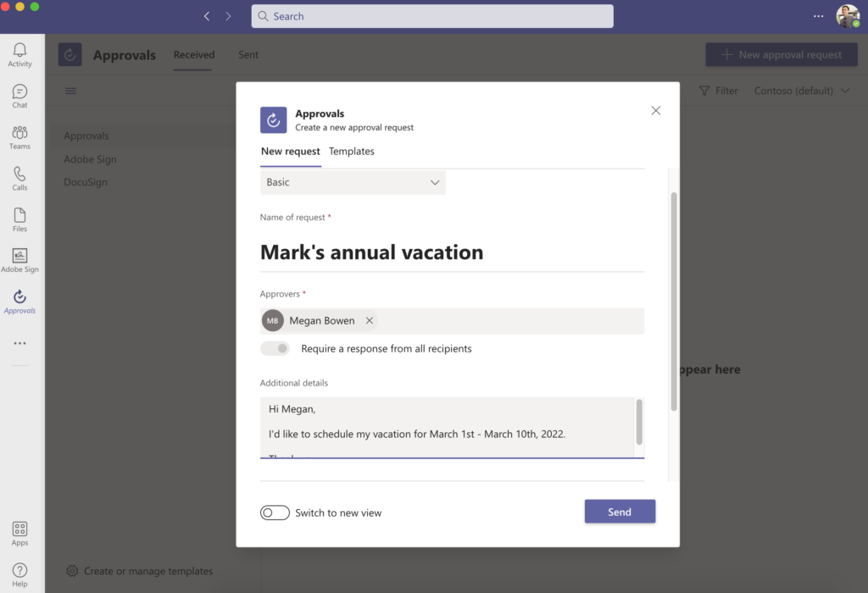Screen dimensions: 868x593
Task: Open Create or manage templates link
Action: 148,571
